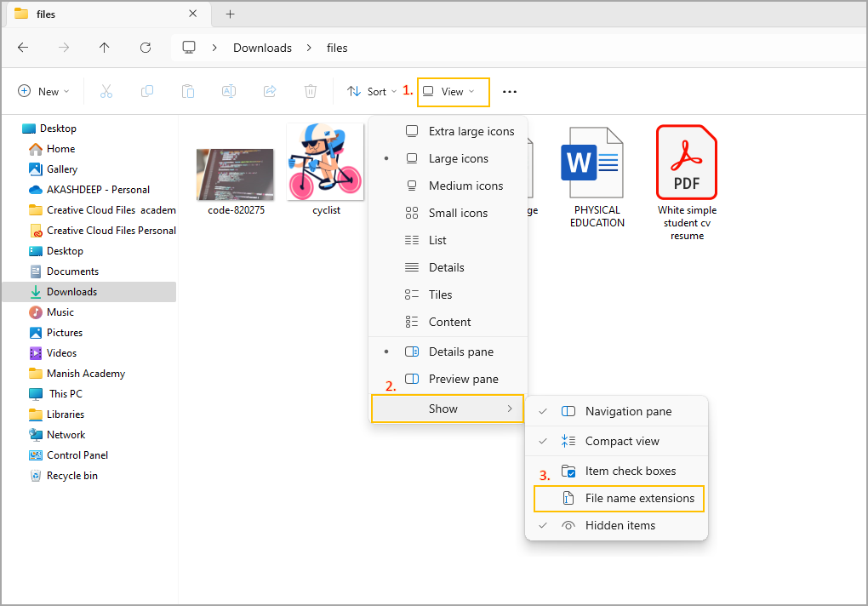Image resolution: width=868 pixels, height=606 pixels.
Task: Open the View dropdown
Action: point(453,92)
